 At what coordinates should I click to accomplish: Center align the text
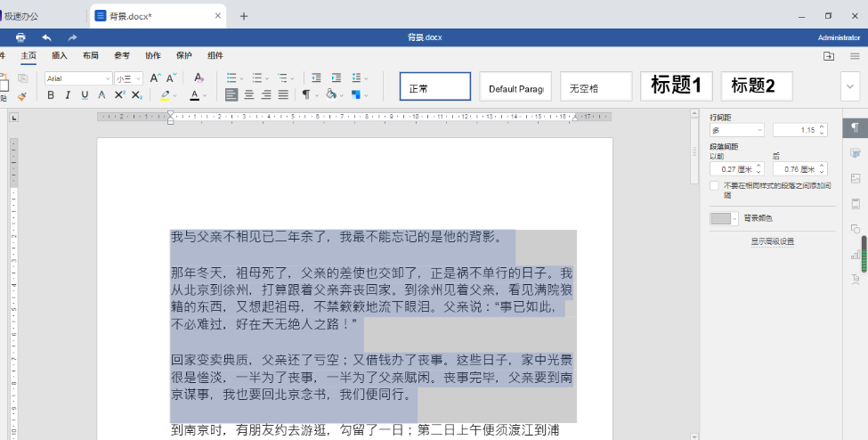[x=249, y=94]
